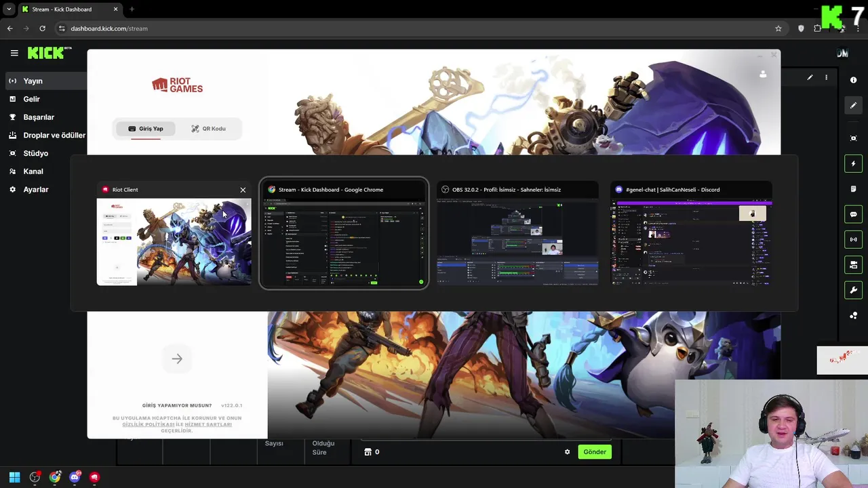
Task: Open the Kick hamburger menu
Action: [x=14, y=53]
